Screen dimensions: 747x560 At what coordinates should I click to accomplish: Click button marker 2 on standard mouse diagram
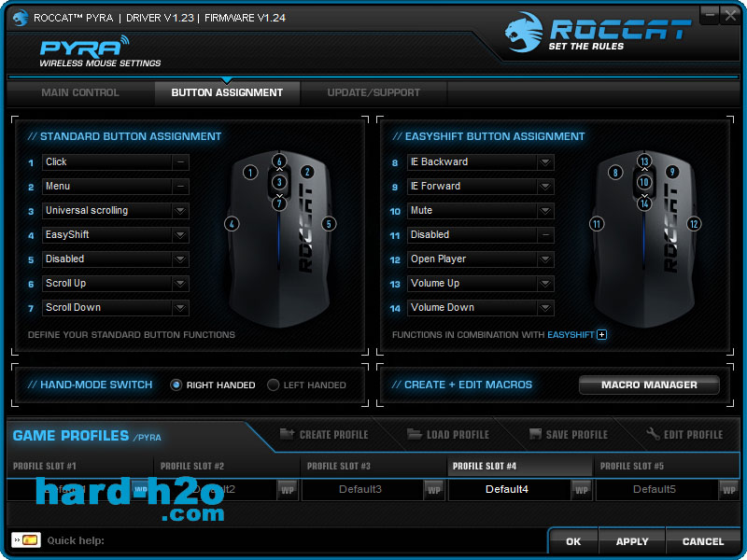point(307,173)
